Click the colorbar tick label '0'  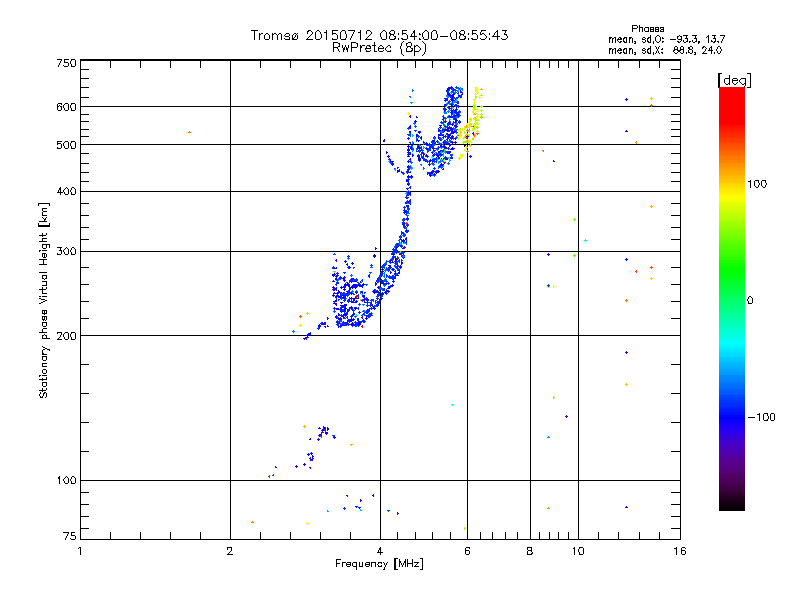pyautogui.click(x=750, y=301)
